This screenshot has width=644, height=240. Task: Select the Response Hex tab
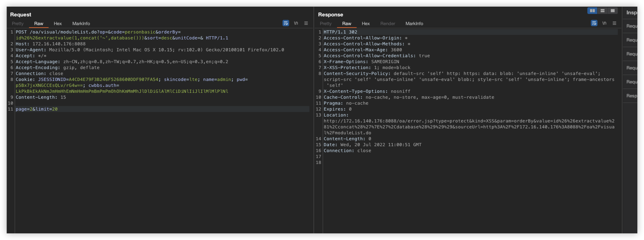coord(366,23)
